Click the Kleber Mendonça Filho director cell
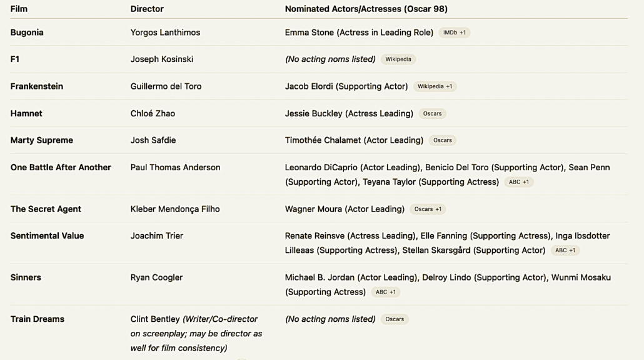The width and height of the screenshot is (644, 360). 175,209
